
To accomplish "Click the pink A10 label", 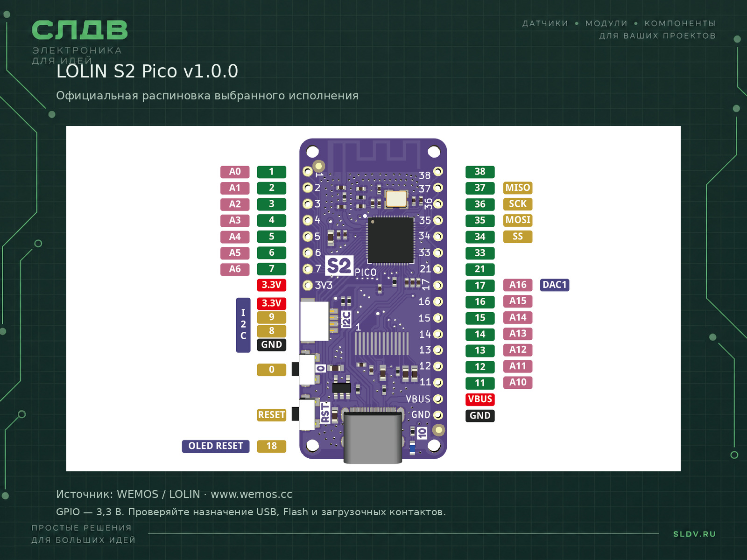I will (518, 383).
